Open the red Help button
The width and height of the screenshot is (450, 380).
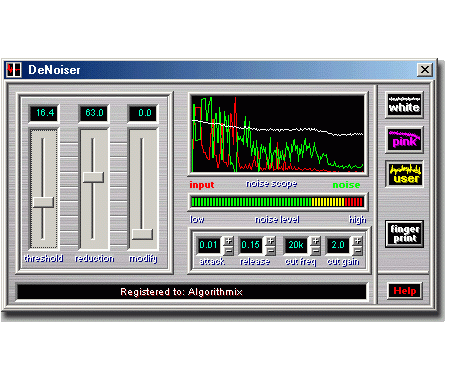[x=405, y=291]
